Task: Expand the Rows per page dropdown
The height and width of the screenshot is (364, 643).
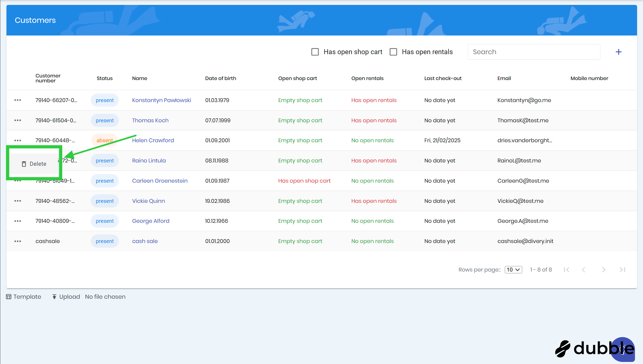Action: [x=513, y=270]
